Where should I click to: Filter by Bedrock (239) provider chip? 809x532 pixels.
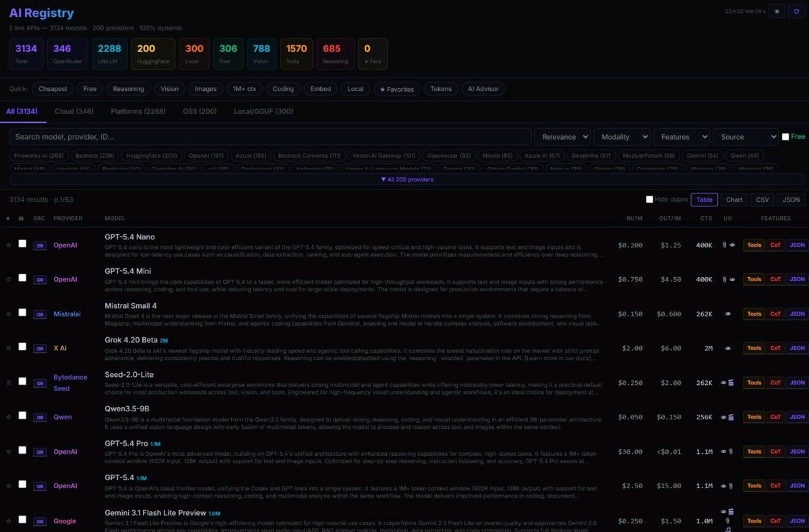95,156
